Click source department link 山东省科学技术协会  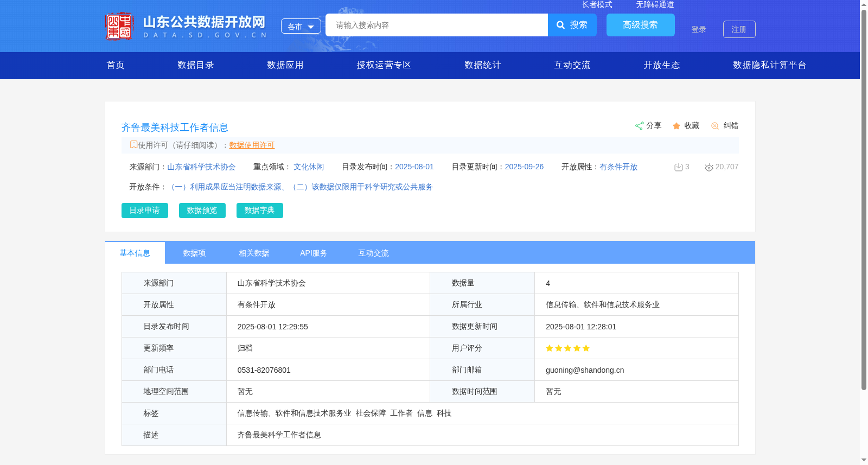[x=201, y=167]
